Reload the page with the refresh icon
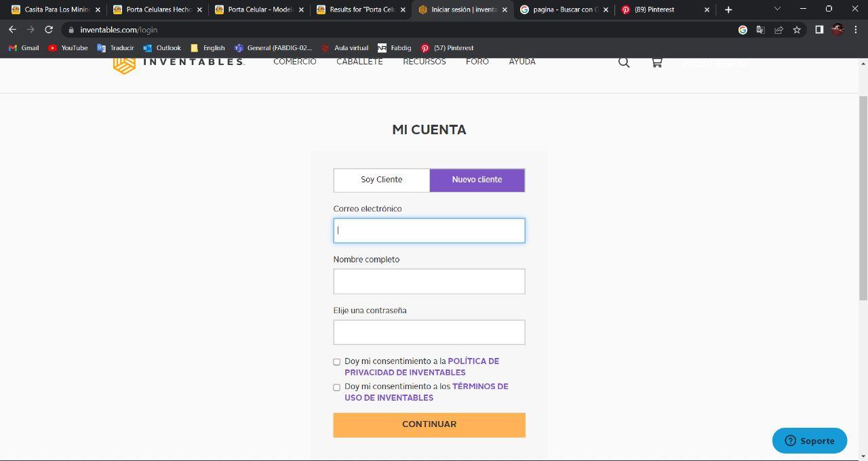Viewport: 868px width, 461px height. [x=49, y=30]
